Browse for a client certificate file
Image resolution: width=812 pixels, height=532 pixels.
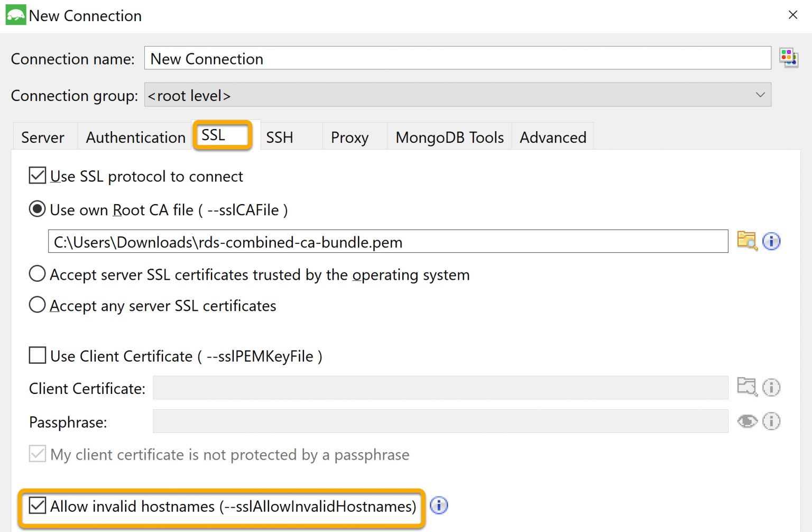pos(747,387)
